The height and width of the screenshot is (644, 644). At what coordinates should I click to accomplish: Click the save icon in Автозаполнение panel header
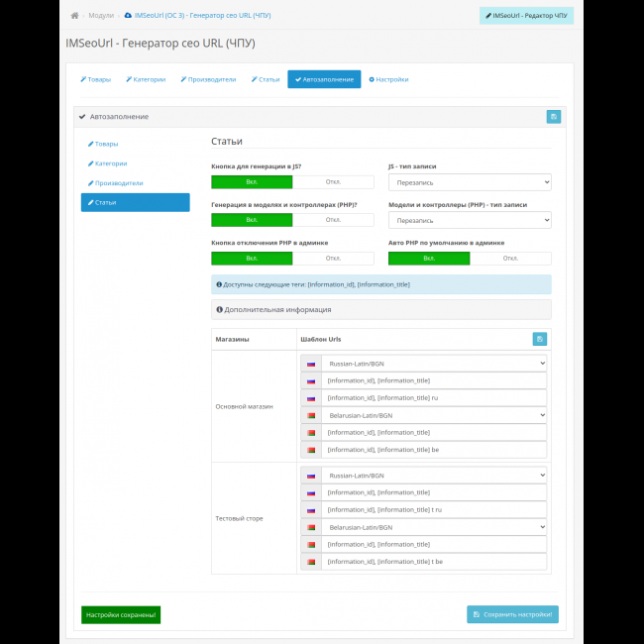[x=553, y=117]
